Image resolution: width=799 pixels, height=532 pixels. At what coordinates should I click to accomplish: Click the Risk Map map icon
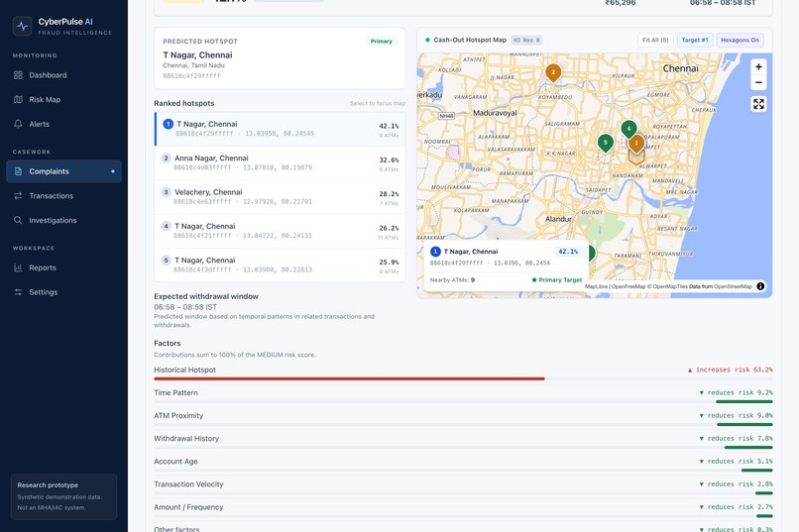click(x=18, y=100)
